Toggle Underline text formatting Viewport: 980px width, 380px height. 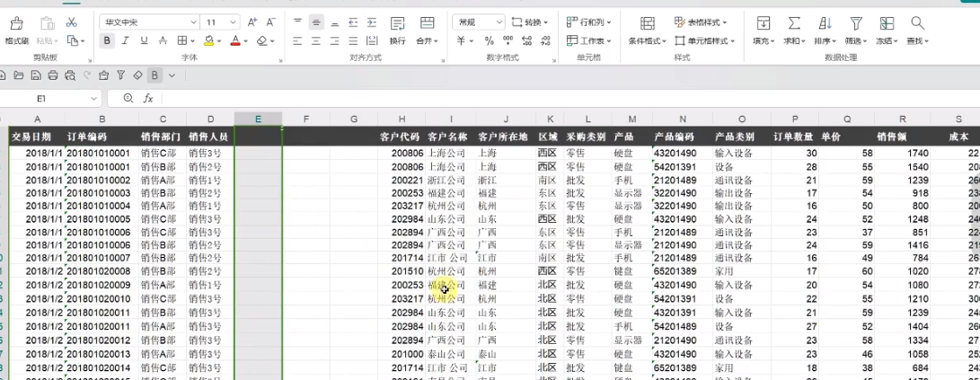(x=144, y=40)
